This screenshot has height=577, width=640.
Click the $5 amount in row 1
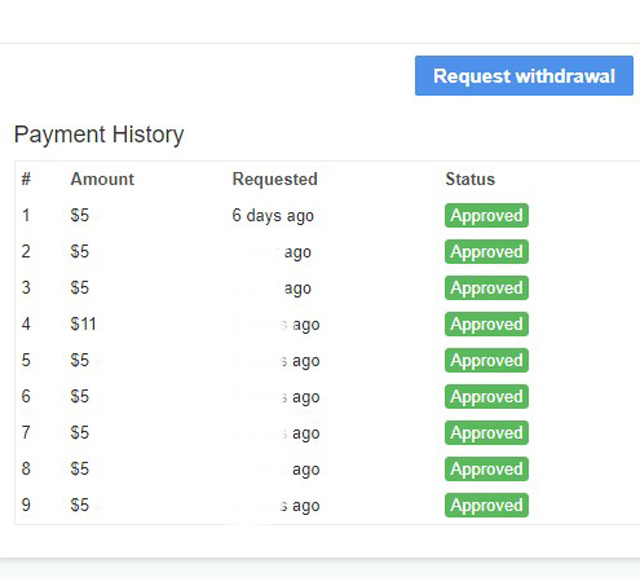coord(80,215)
